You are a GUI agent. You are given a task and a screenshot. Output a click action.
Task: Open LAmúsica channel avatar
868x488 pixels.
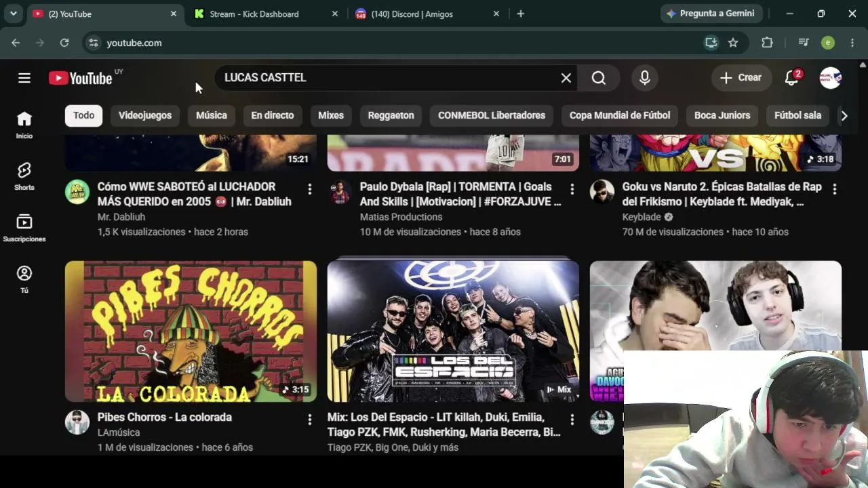[77, 422]
